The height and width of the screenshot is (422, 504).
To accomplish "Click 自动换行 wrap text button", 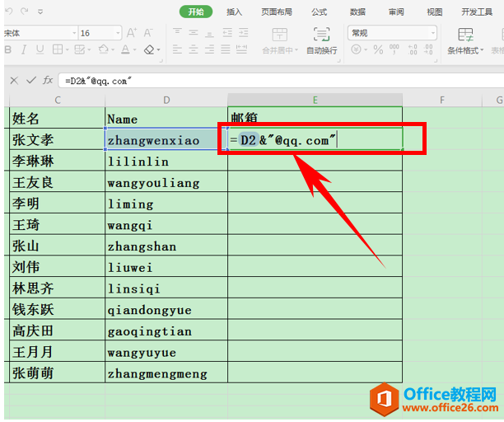I will (322, 41).
